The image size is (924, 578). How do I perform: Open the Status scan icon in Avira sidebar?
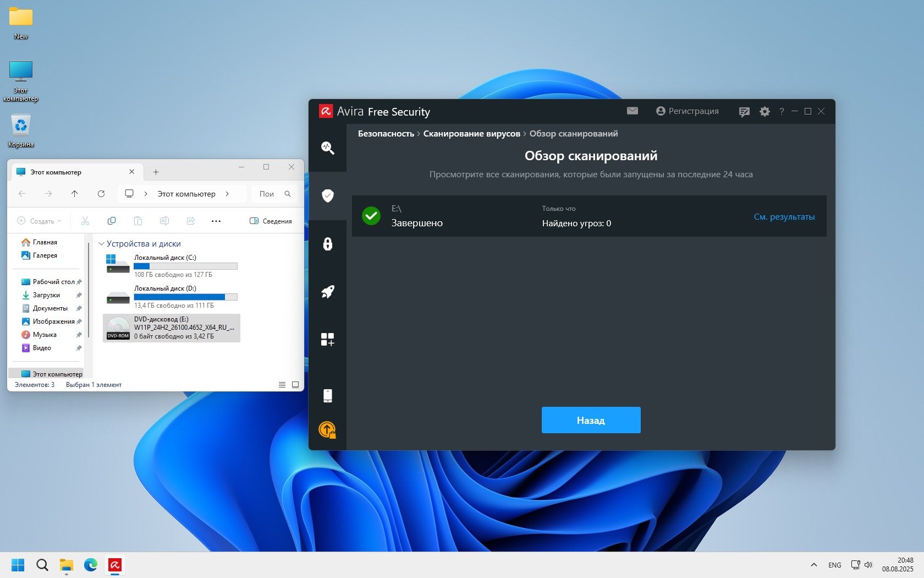tap(327, 148)
